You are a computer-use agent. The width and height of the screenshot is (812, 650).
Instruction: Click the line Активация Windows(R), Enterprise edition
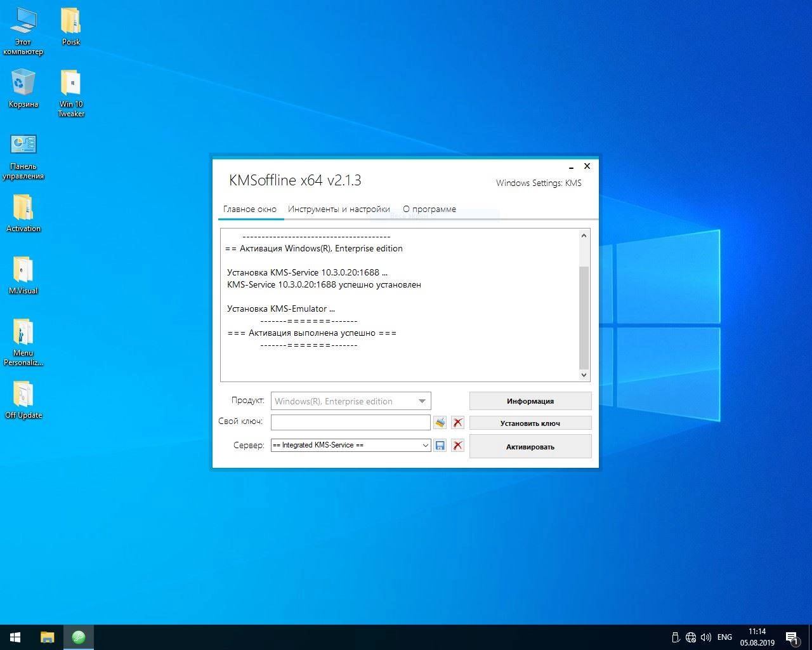pos(314,249)
